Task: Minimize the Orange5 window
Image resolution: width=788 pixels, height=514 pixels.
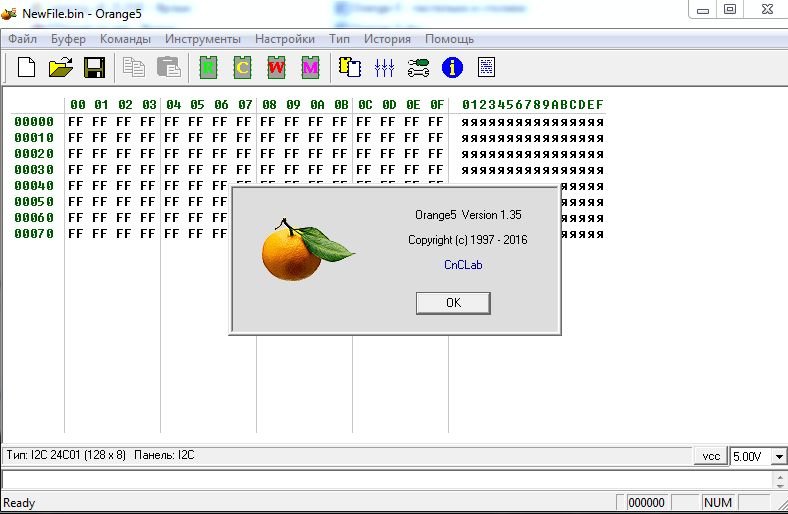Action: point(703,10)
